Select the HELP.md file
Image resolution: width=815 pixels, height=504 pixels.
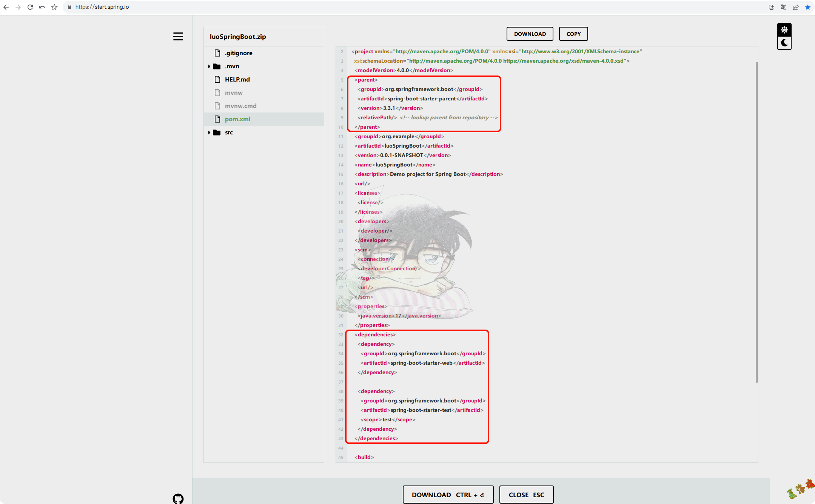click(x=264, y=79)
